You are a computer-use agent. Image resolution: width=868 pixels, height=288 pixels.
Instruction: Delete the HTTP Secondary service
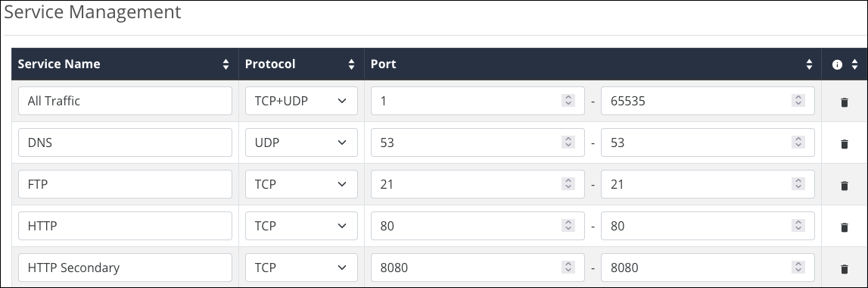[845, 268]
